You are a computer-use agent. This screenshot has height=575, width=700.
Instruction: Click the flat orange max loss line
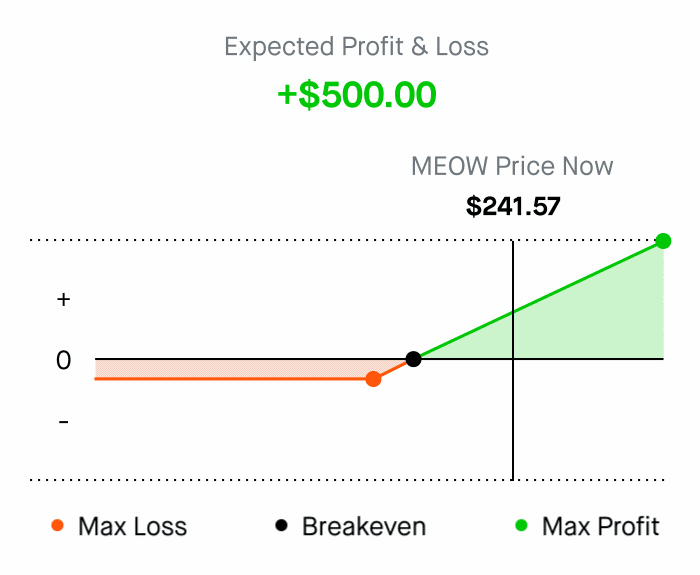pos(230,379)
